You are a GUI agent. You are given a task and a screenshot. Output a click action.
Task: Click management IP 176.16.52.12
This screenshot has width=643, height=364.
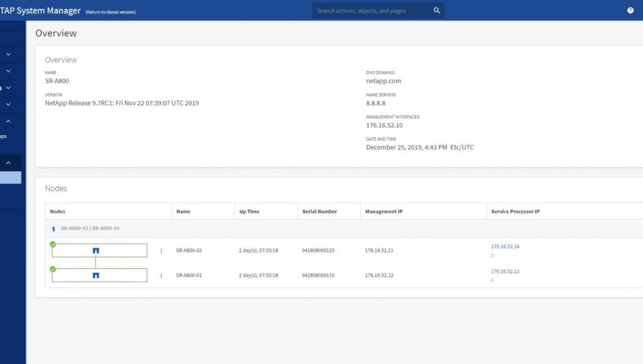coord(379,276)
